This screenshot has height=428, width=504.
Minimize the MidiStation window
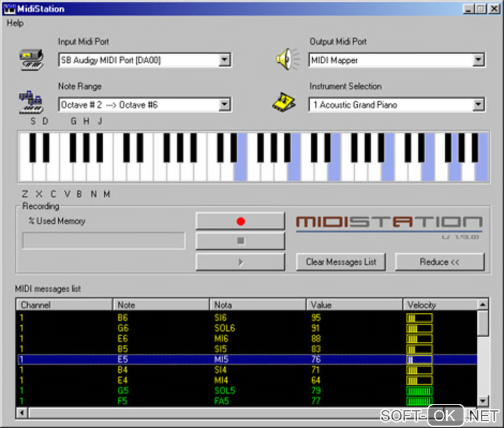point(468,9)
